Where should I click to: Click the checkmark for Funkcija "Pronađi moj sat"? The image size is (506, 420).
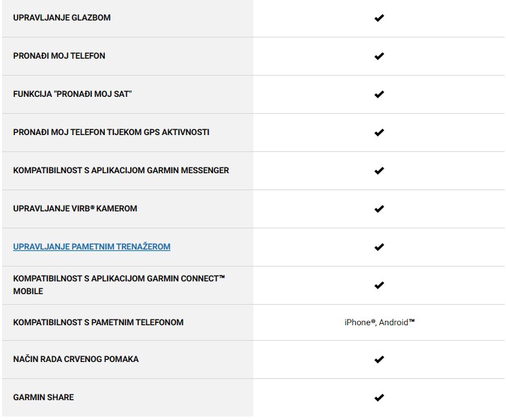379,94
